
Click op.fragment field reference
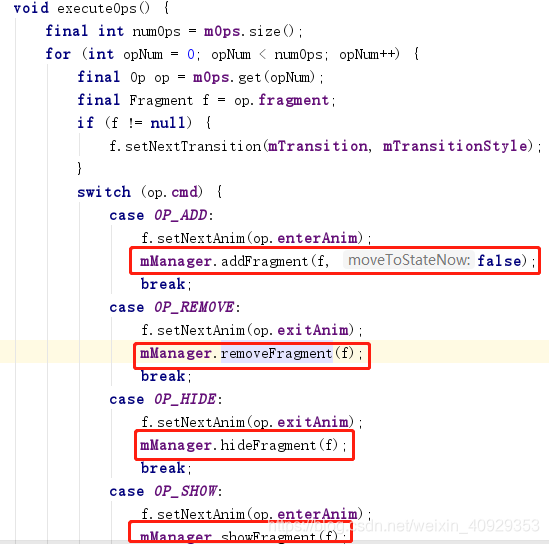pos(282,100)
